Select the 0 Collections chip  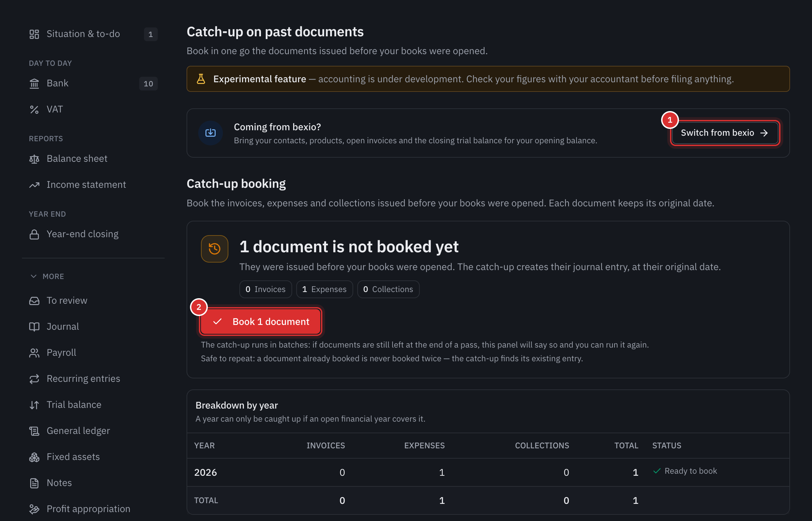click(388, 289)
